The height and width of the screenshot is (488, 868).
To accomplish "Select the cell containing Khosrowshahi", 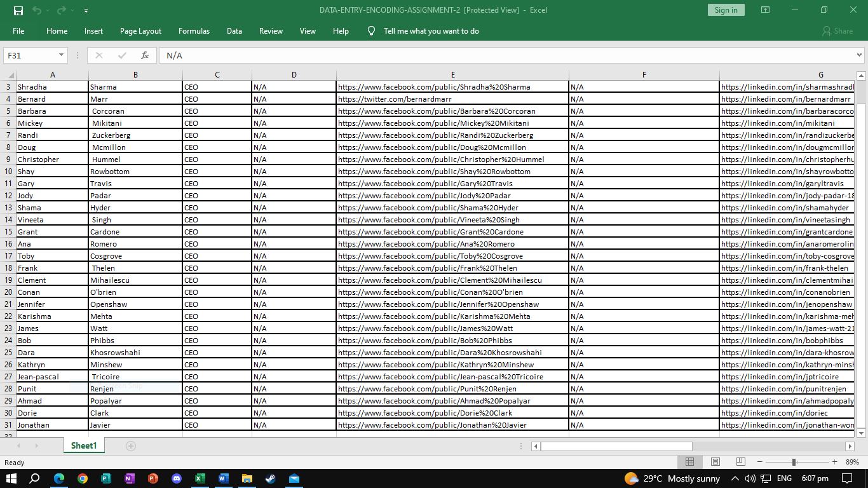I will (x=135, y=353).
